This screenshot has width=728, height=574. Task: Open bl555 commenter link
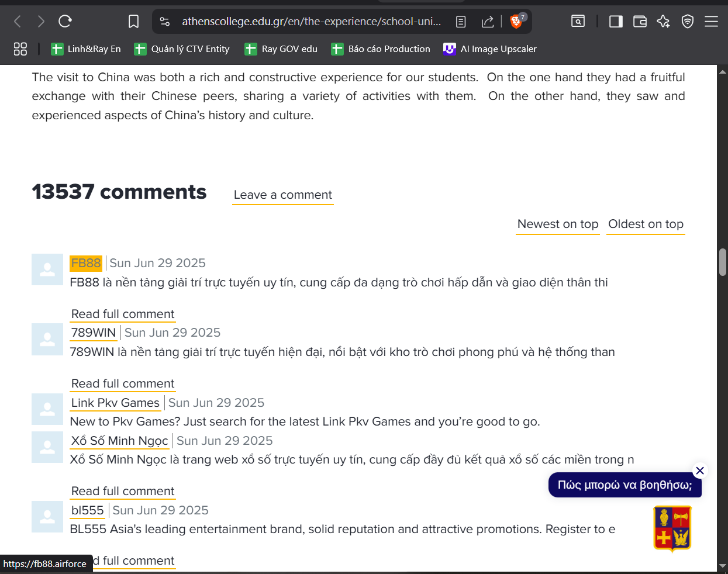88,511
